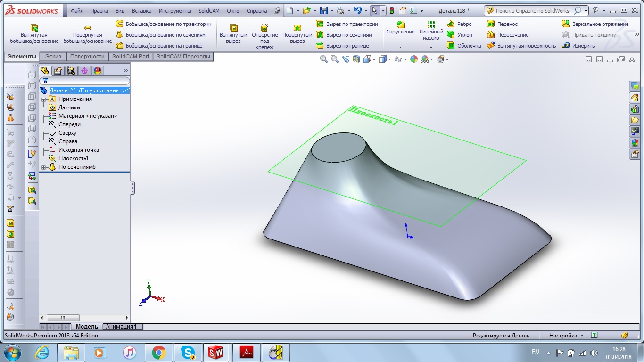
Task: Open the view orientation dropdown
Action: [x=374, y=59]
